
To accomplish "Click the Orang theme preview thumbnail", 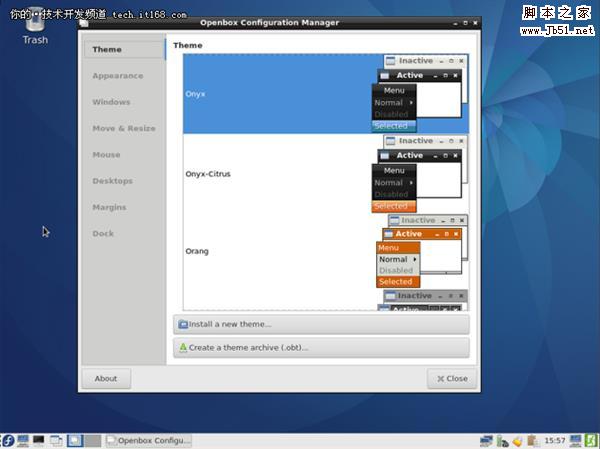I will (422, 251).
